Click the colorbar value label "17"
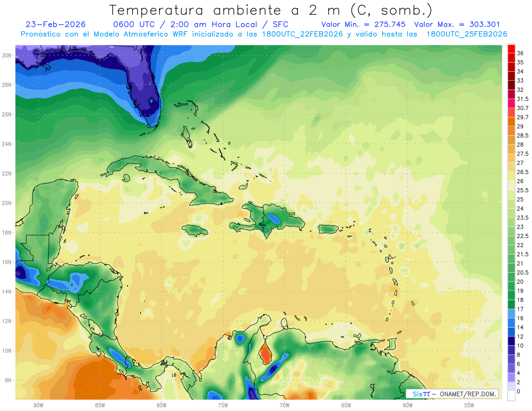532x411 pixels. click(520, 309)
